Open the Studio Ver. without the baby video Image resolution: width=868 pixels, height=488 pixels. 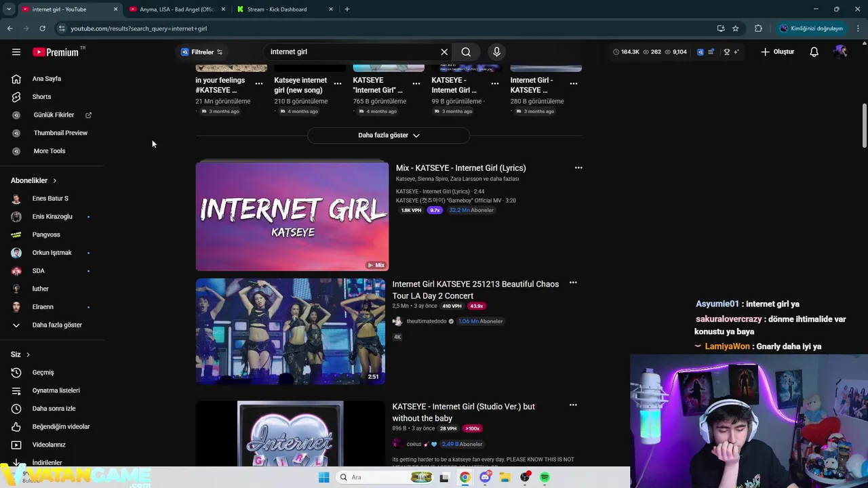click(x=463, y=412)
